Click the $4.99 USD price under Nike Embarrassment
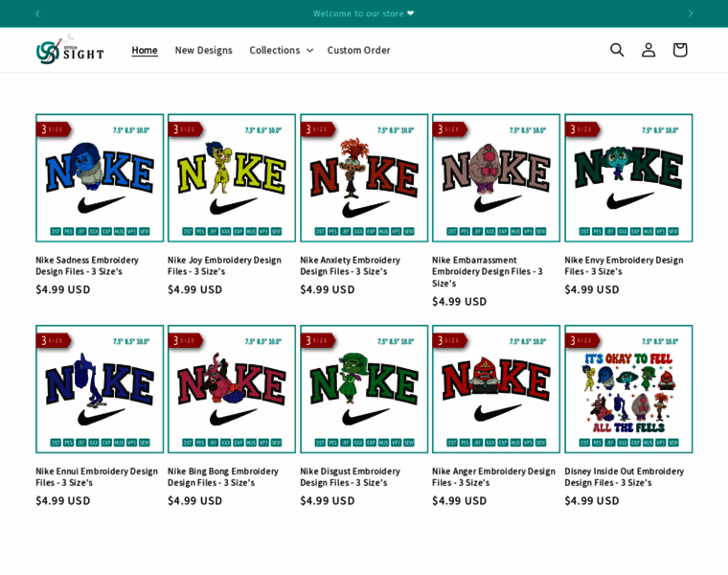Viewport: 728px width, 575px height. (x=460, y=302)
